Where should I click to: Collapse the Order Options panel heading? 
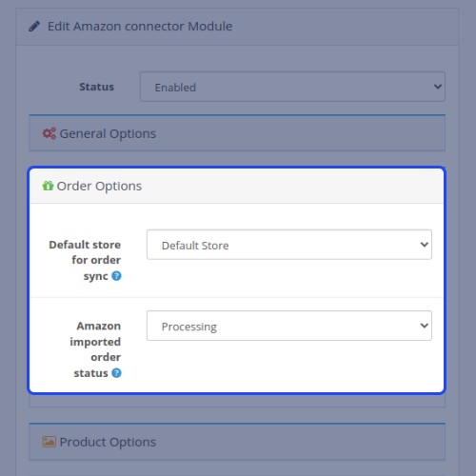(236, 186)
